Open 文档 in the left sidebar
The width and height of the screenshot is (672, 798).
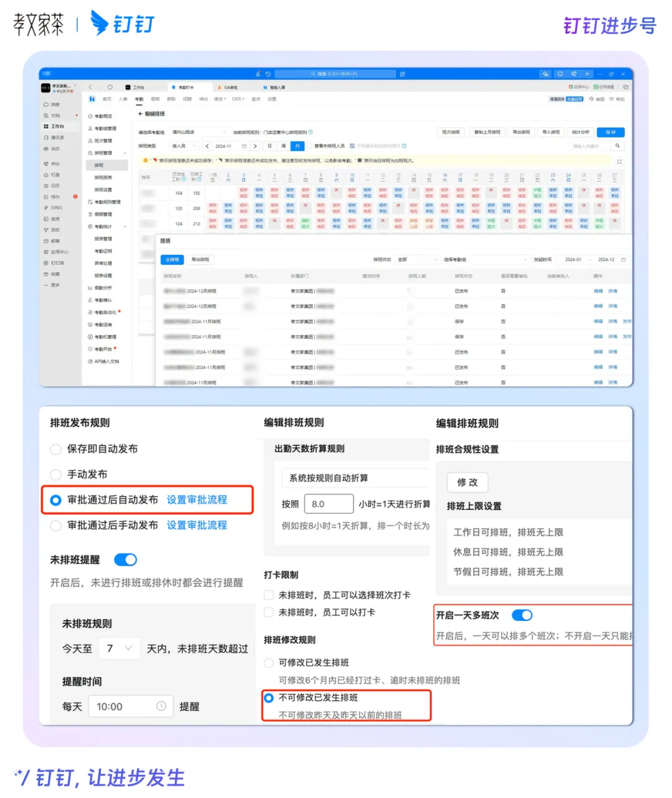52,116
